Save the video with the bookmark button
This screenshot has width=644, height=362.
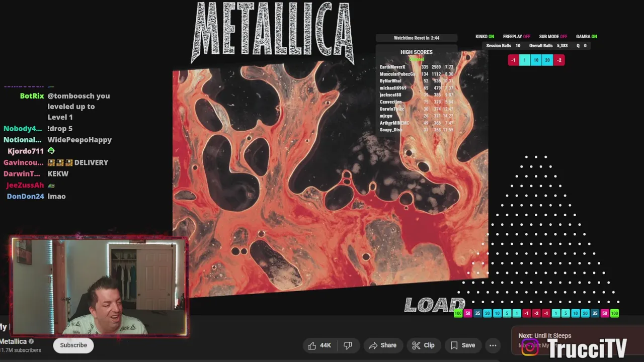(463, 345)
